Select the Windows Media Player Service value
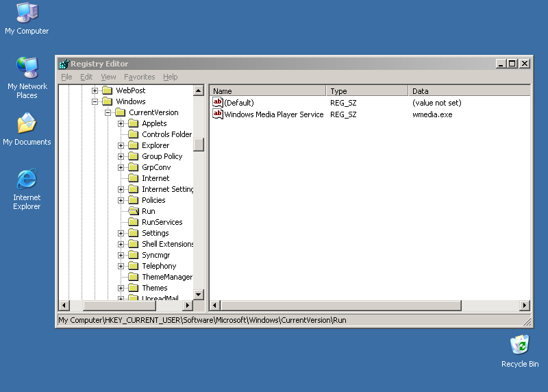 pos(273,114)
